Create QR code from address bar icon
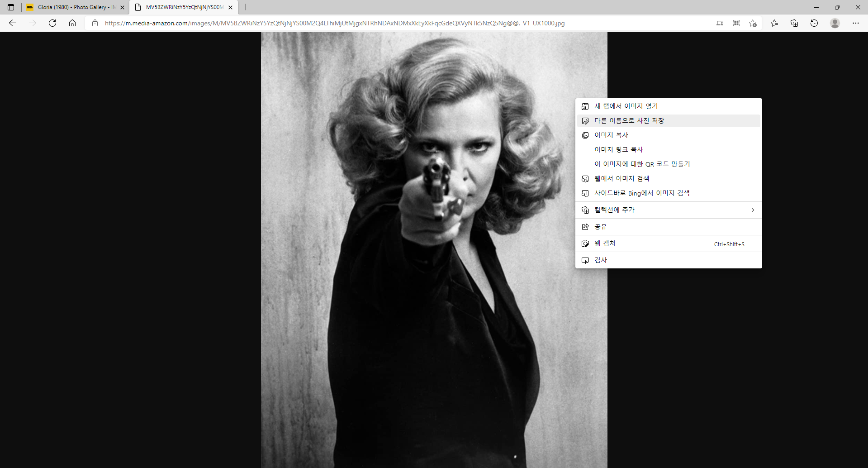868x468 pixels. pyautogui.click(x=736, y=23)
